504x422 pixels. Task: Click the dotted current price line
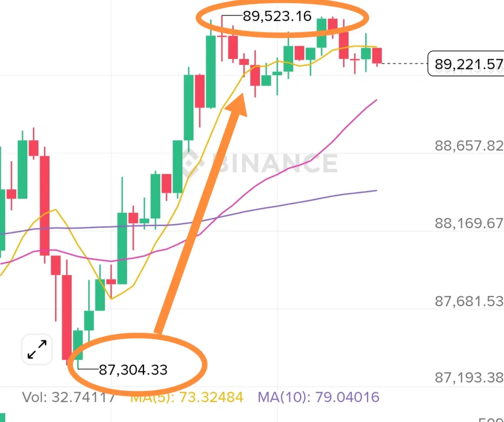405,64
